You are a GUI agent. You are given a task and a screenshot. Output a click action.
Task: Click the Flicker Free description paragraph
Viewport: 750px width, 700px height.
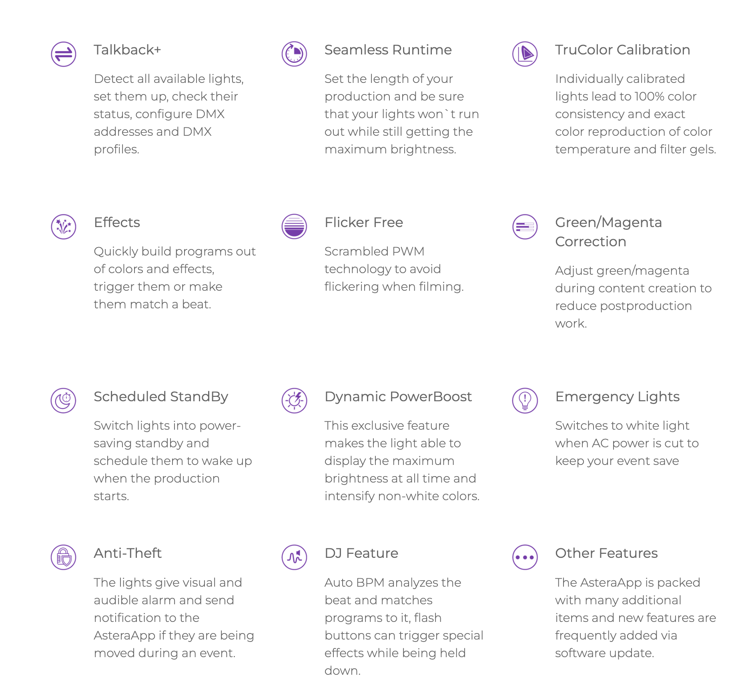click(x=394, y=269)
